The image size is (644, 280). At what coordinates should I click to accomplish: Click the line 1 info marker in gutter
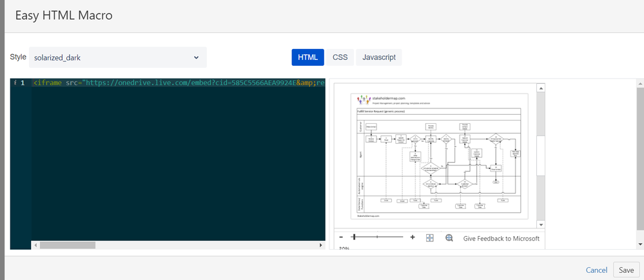click(x=15, y=83)
